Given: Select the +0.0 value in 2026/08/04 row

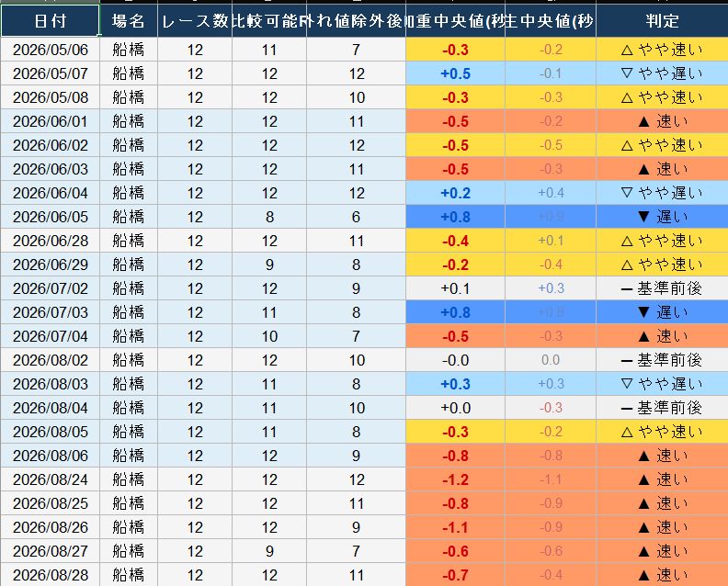Looking at the screenshot, I should [x=455, y=408].
